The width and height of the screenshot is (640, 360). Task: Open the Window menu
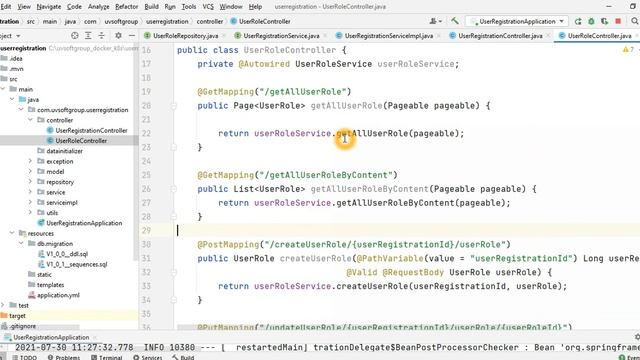click(x=231, y=7)
